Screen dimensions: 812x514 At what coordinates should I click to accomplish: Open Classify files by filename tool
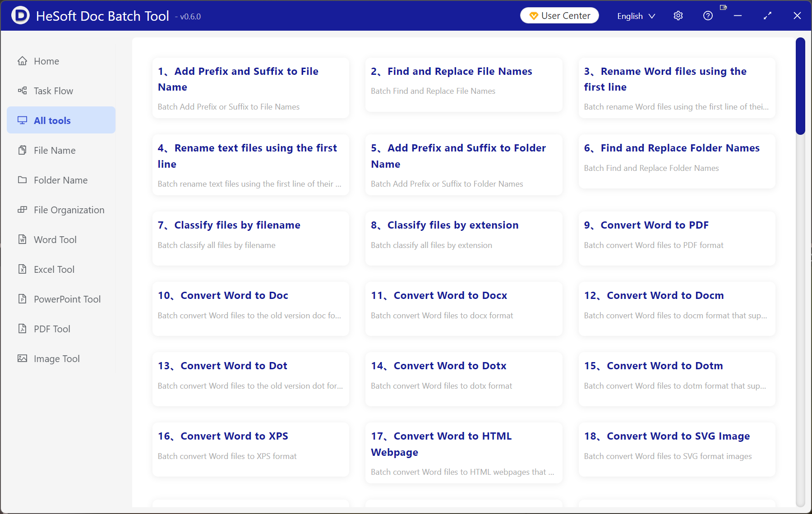click(x=251, y=239)
